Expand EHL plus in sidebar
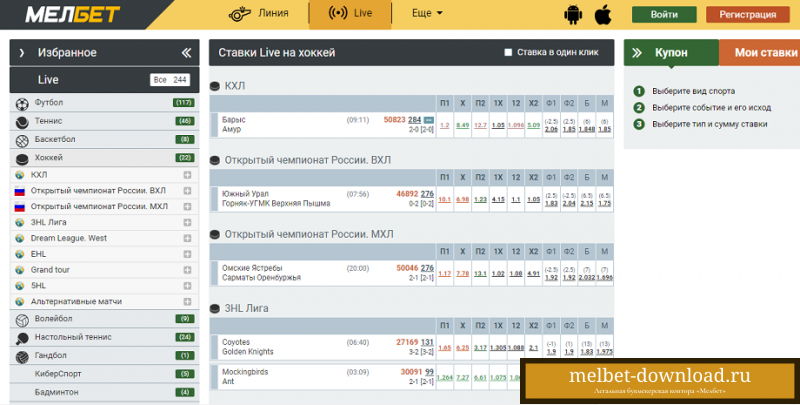 click(x=187, y=254)
